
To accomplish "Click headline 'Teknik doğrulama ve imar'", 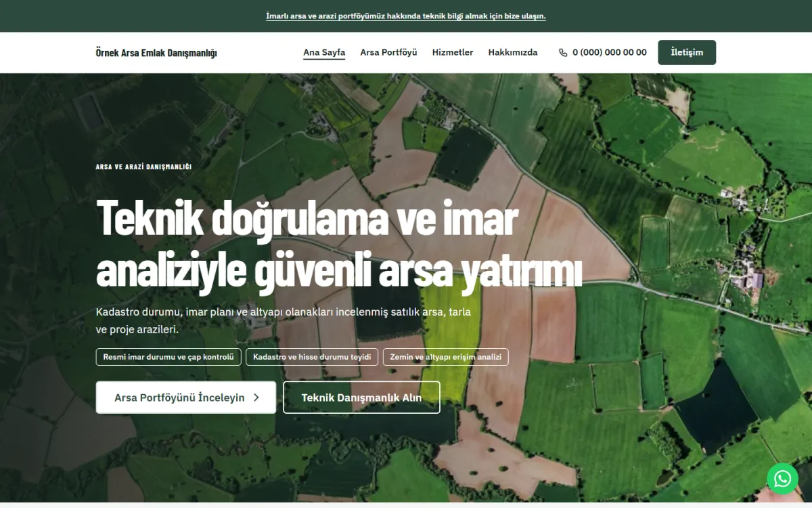I will [x=307, y=218].
